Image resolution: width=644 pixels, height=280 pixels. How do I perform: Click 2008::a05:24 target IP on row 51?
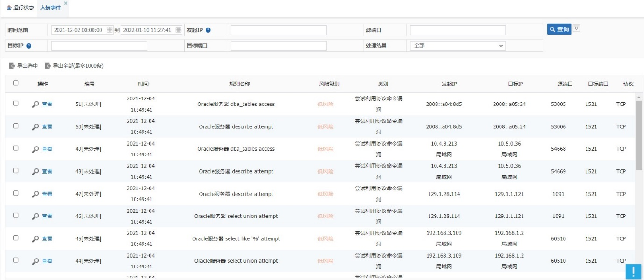pyautogui.click(x=509, y=105)
